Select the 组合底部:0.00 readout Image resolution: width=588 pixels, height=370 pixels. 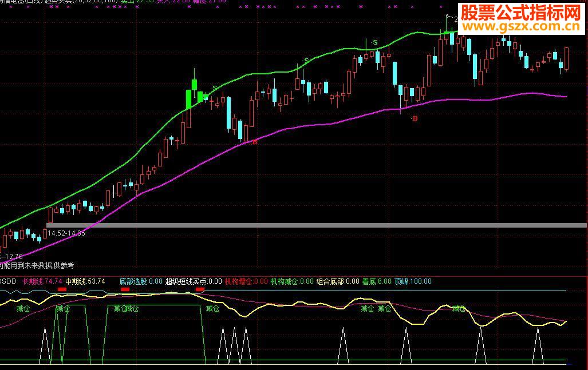click(x=338, y=281)
